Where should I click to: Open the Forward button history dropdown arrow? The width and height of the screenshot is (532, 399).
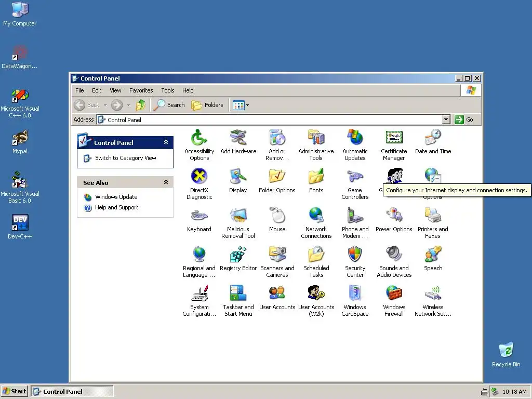[x=128, y=105]
